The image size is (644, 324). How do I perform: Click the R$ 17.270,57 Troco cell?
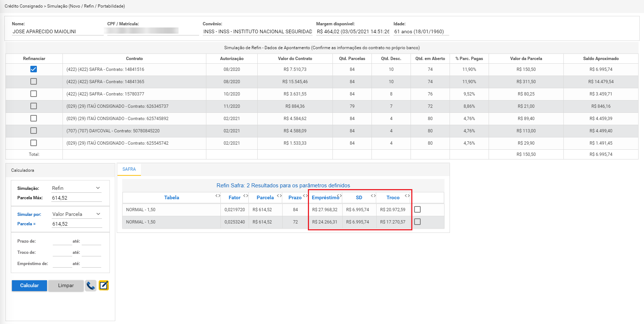(393, 222)
